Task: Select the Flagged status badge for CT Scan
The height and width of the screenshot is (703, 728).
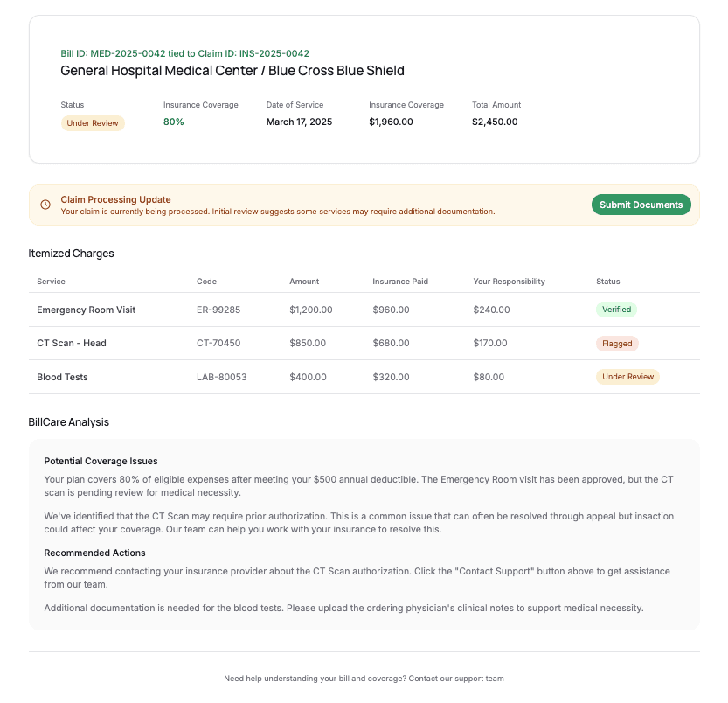Action: tap(617, 344)
